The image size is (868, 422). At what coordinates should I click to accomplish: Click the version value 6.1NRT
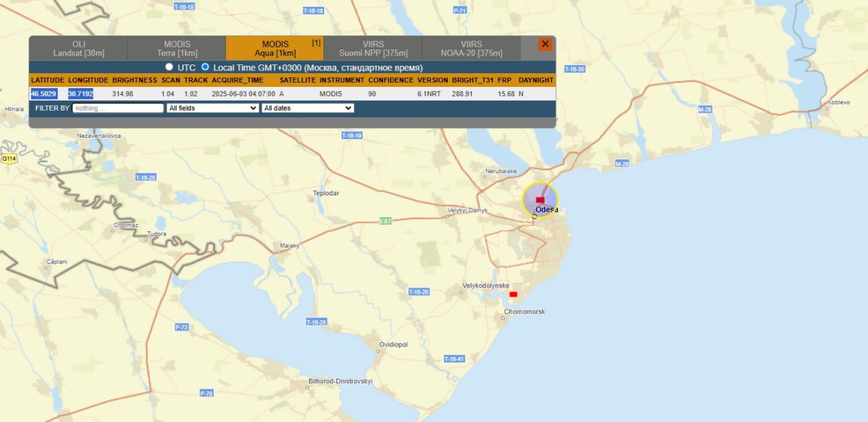(429, 94)
